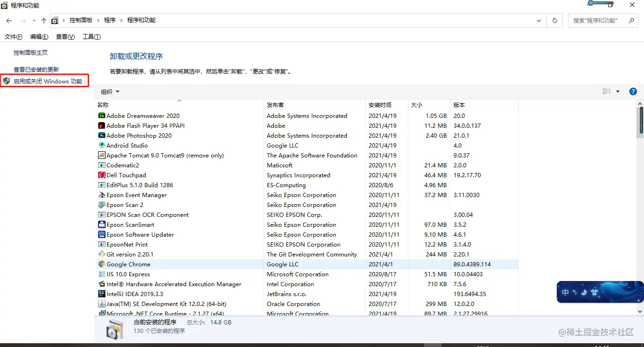Viewport: 644px width, 347px height.
Task: Click the refresh icon in the address bar
Action: pyautogui.click(x=554, y=20)
